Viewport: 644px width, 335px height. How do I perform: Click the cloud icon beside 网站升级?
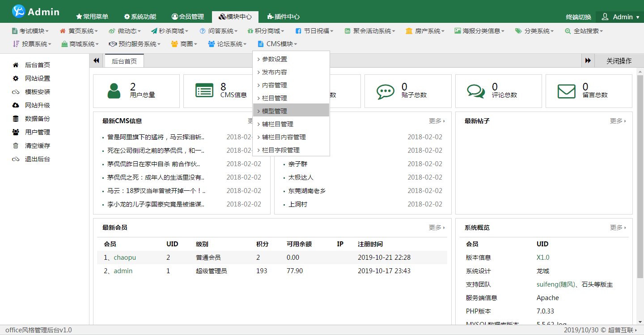(x=16, y=105)
